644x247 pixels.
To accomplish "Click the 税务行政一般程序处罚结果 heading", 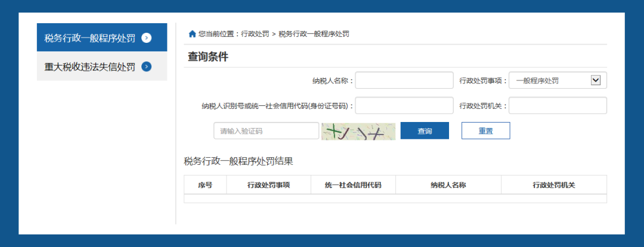I will 239,161.
